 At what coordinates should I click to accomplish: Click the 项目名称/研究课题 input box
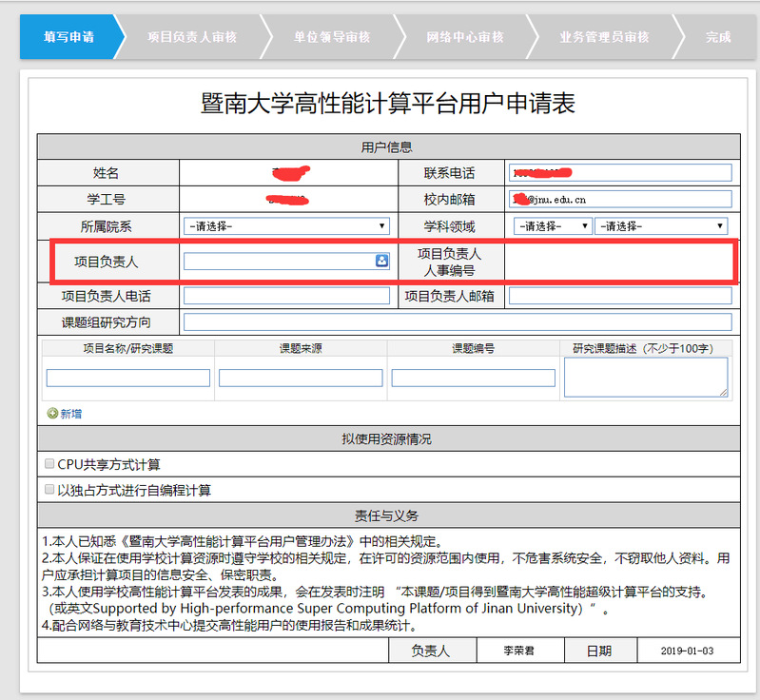pyautogui.click(x=128, y=379)
